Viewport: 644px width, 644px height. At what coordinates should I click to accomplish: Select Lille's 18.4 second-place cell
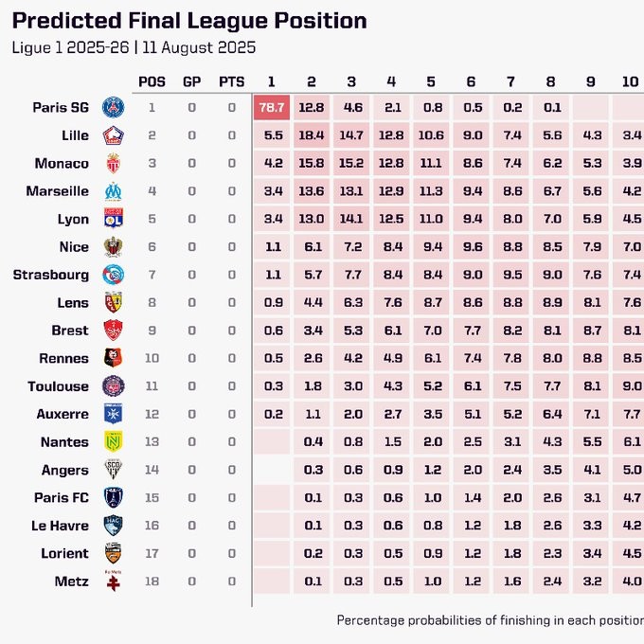[312, 135]
